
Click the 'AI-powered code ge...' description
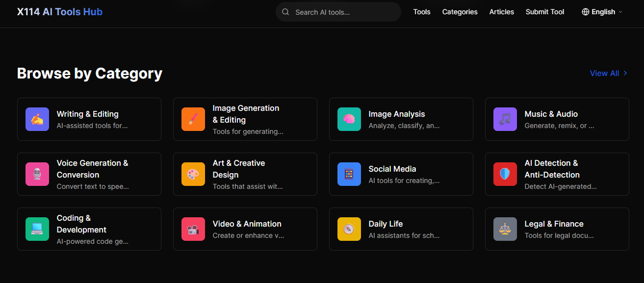coord(92,241)
